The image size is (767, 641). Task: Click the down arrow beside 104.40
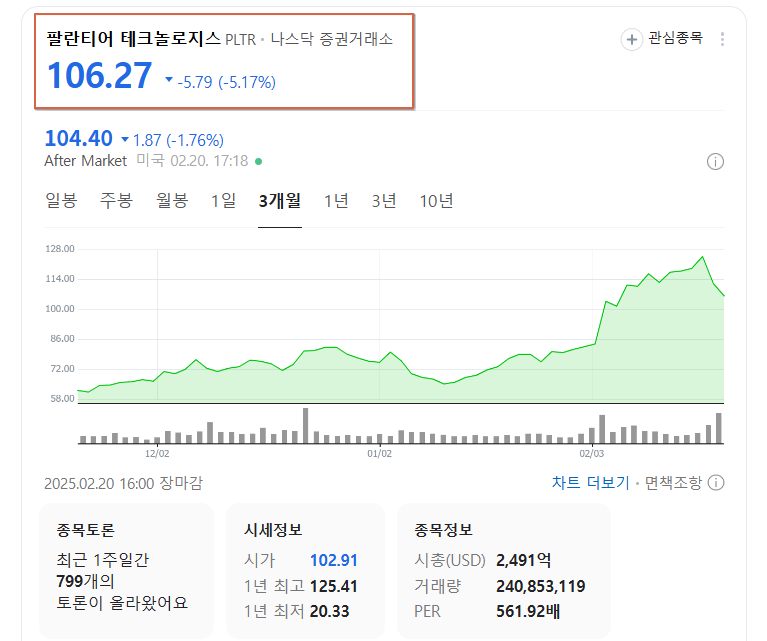click(125, 139)
